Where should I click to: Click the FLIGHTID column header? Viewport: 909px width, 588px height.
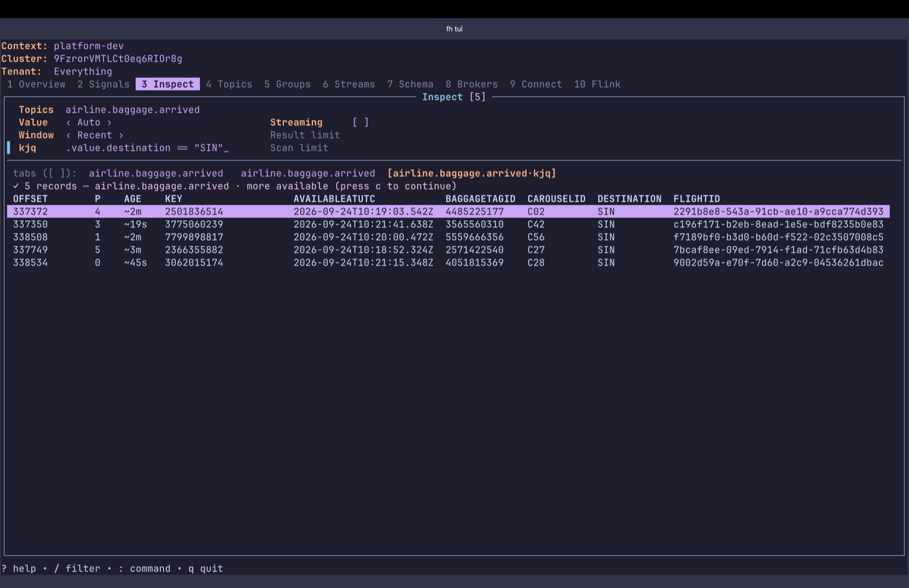coord(697,199)
